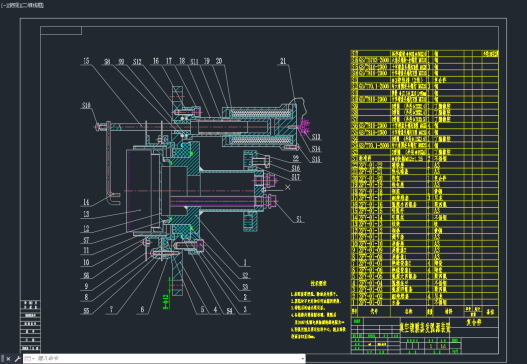527x364 pixels.
Task: Select balloon label 14
Action: coord(86,202)
